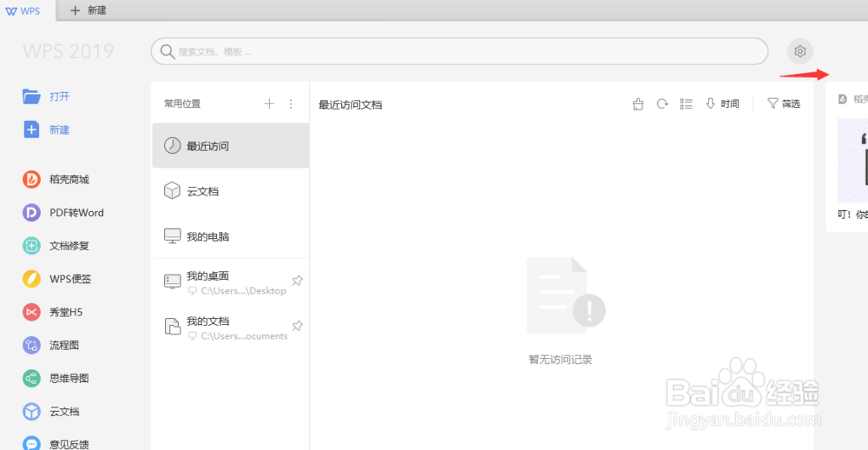Clear recent records with trash icon
This screenshot has height=450, width=868.
pyautogui.click(x=638, y=104)
